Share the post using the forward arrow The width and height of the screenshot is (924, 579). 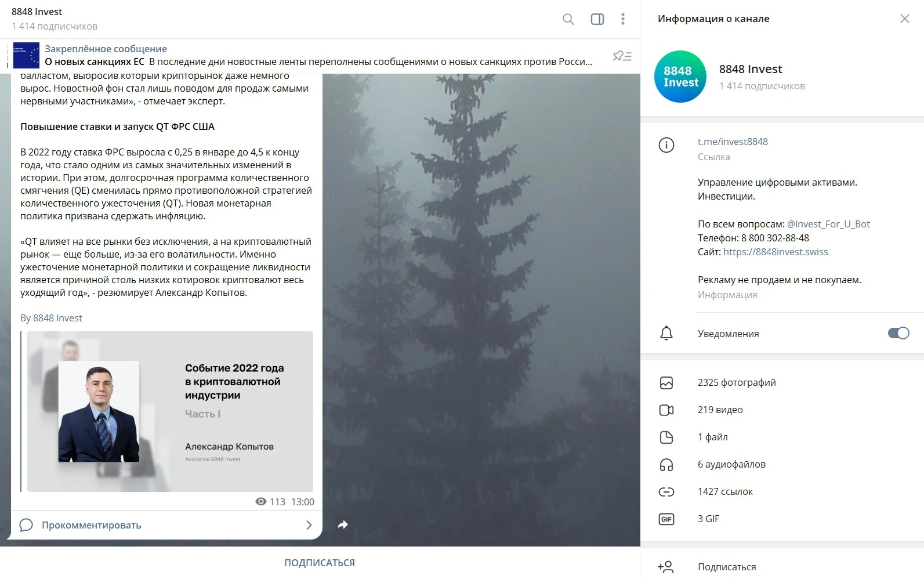pyautogui.click(x=343, y=524)
